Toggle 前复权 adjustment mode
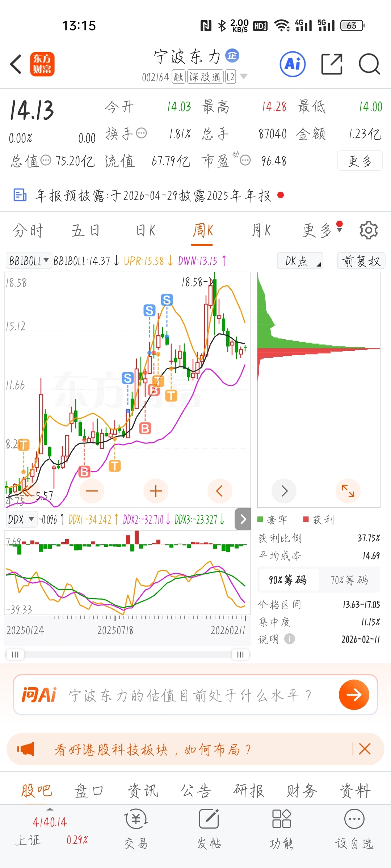Screen dimensions: 391x868 click(361, 261)
